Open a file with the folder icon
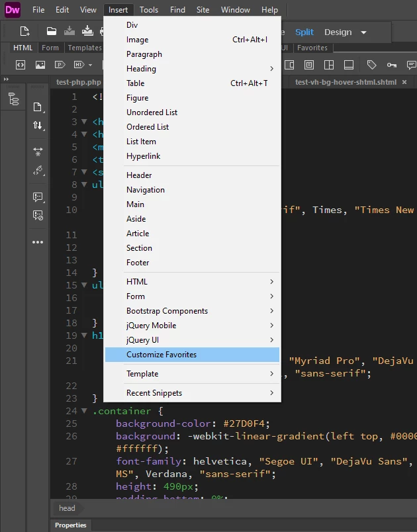The width and height of the screenshot is (417, 532). coord(52,32)
